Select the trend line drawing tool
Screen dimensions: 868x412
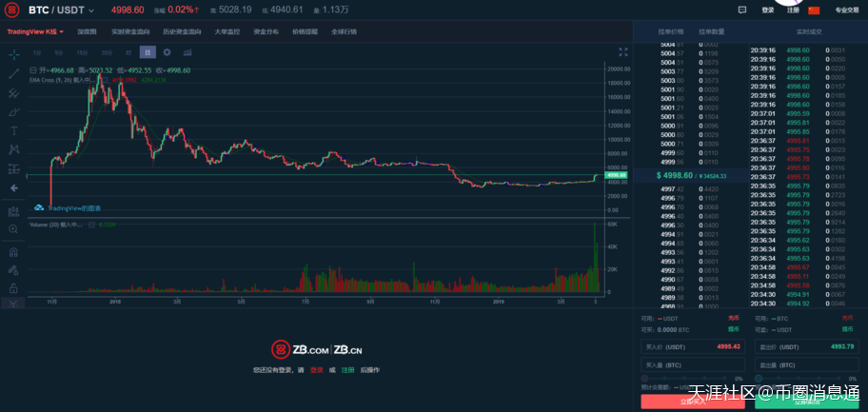[x=13, y=72]
